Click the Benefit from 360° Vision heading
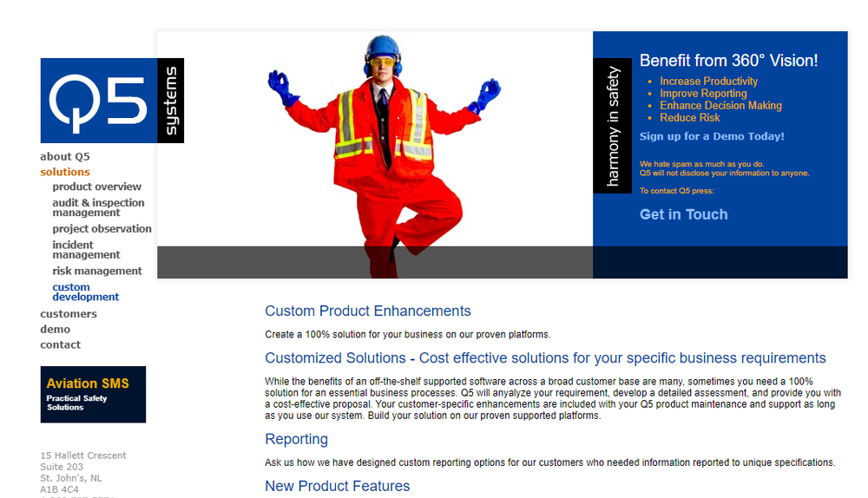This screenshot has width=868, height=498. [x=728, y=61]
